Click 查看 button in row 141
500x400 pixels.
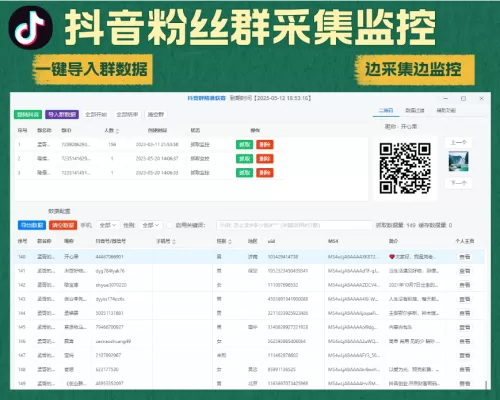point(465,271)
